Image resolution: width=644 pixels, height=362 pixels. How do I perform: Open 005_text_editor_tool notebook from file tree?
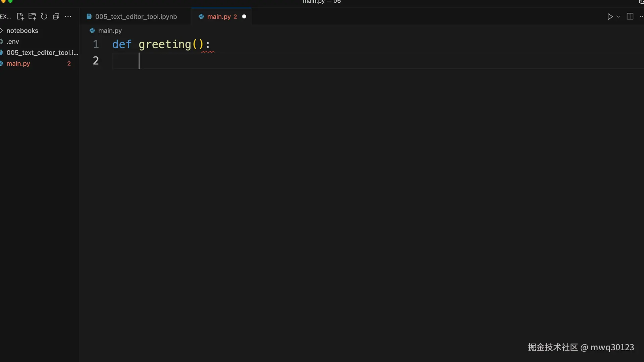point(42,53)
